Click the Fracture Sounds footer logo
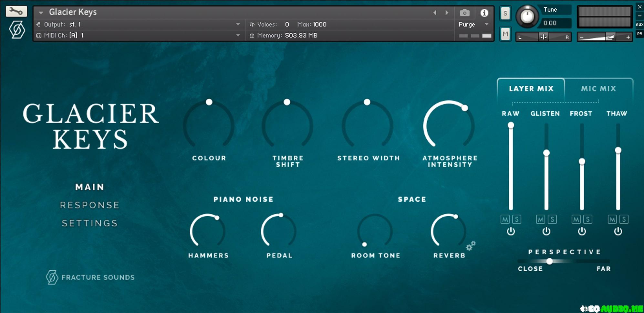 (90, 277)
